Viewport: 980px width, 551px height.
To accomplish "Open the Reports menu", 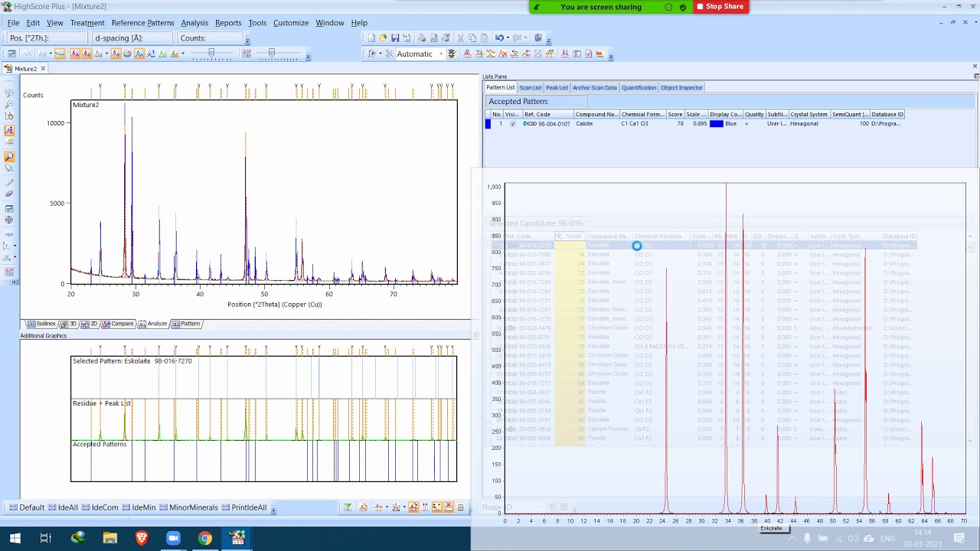I will (x=228, y=23).
